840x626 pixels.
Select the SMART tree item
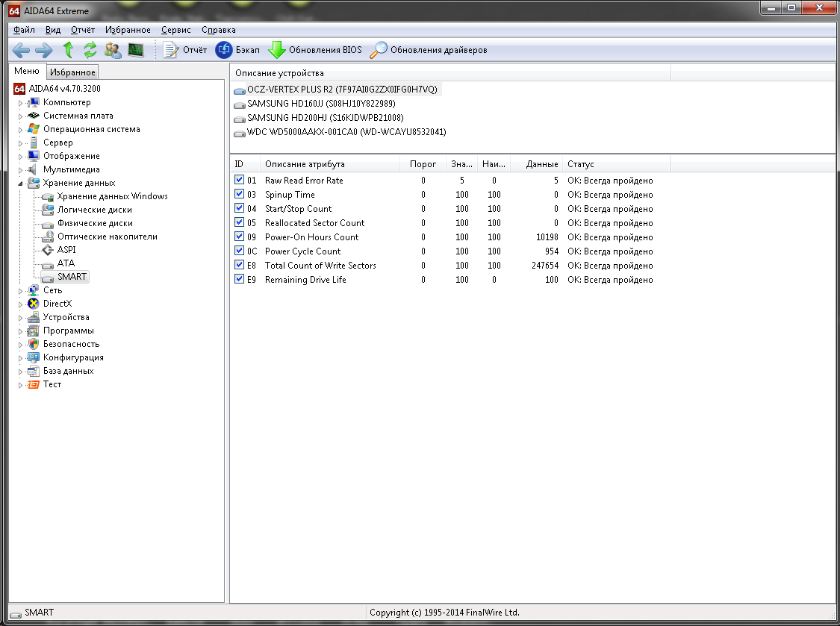[72, 276]
